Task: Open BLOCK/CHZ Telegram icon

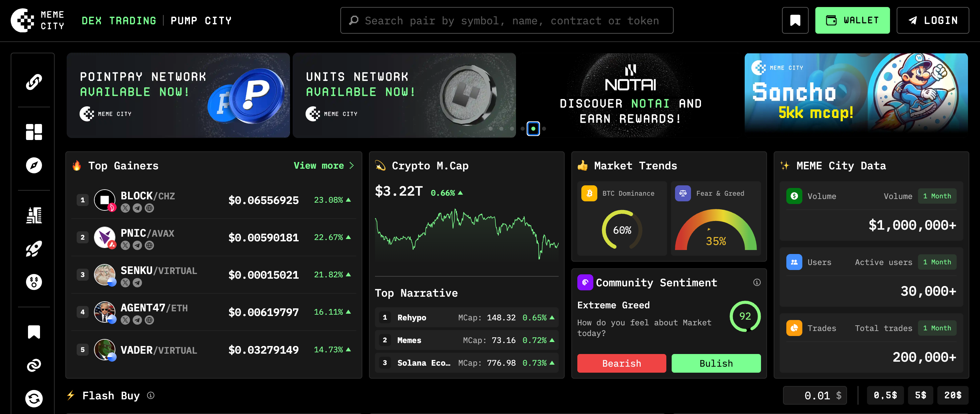Action: tap(137, 208)
